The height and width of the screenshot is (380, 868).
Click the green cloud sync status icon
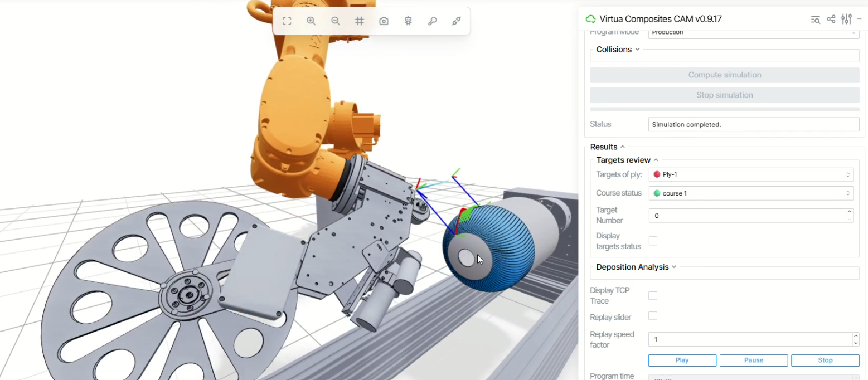pos(590,19)
